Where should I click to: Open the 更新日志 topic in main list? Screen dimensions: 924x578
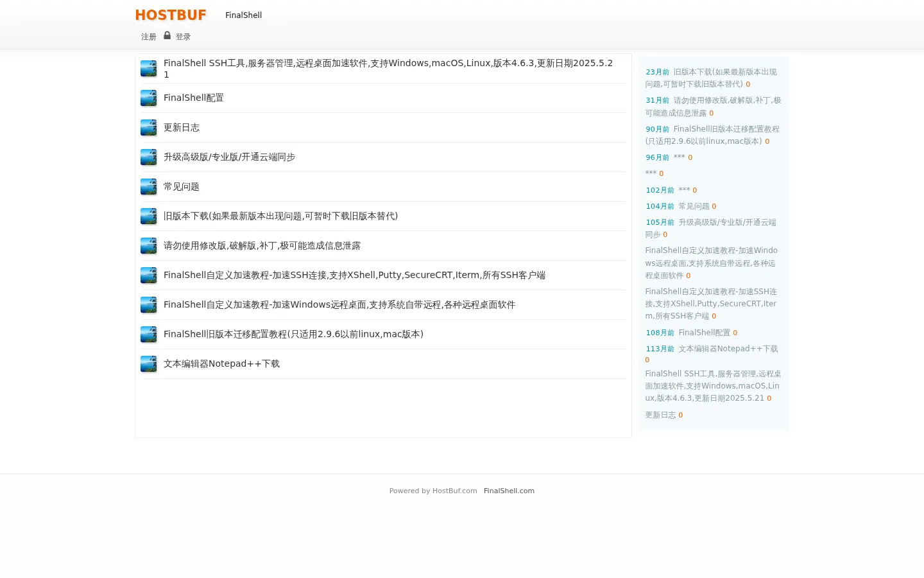[x=182, y=127]
